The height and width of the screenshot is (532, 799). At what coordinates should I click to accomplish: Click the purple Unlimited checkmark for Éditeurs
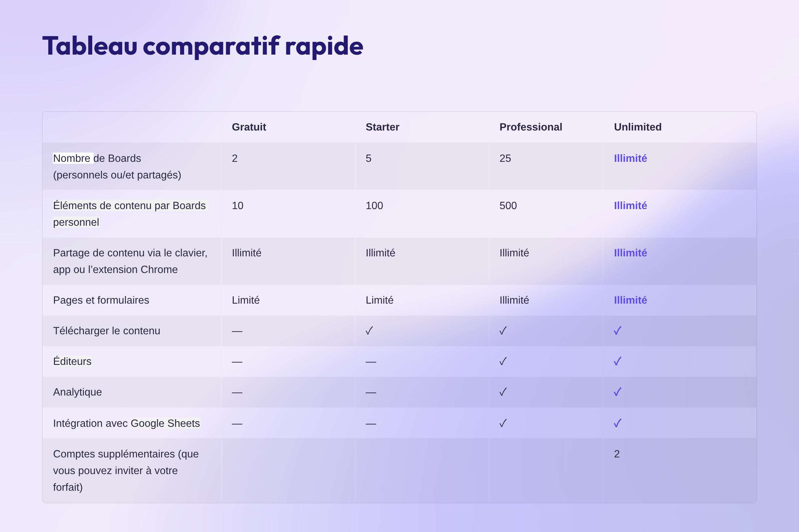tap(618, 361)
